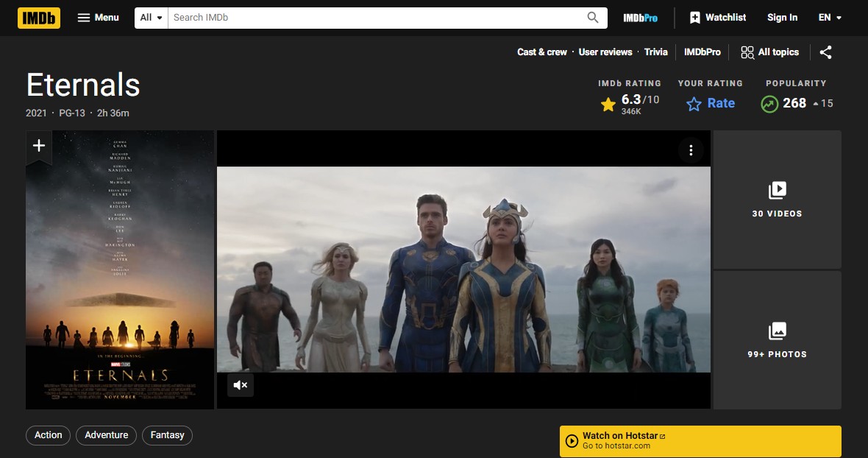
Task: Go to Cast & crew
Action: 542,52
